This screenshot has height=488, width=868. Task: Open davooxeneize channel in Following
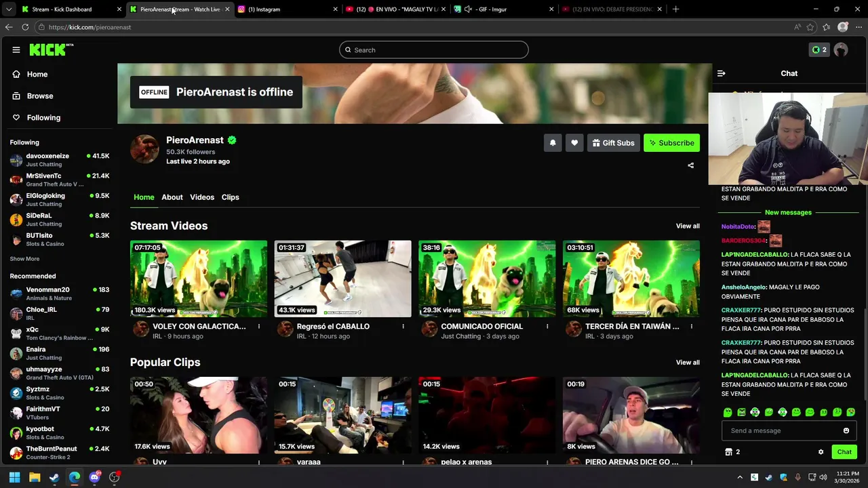click(x=60, y=160)
